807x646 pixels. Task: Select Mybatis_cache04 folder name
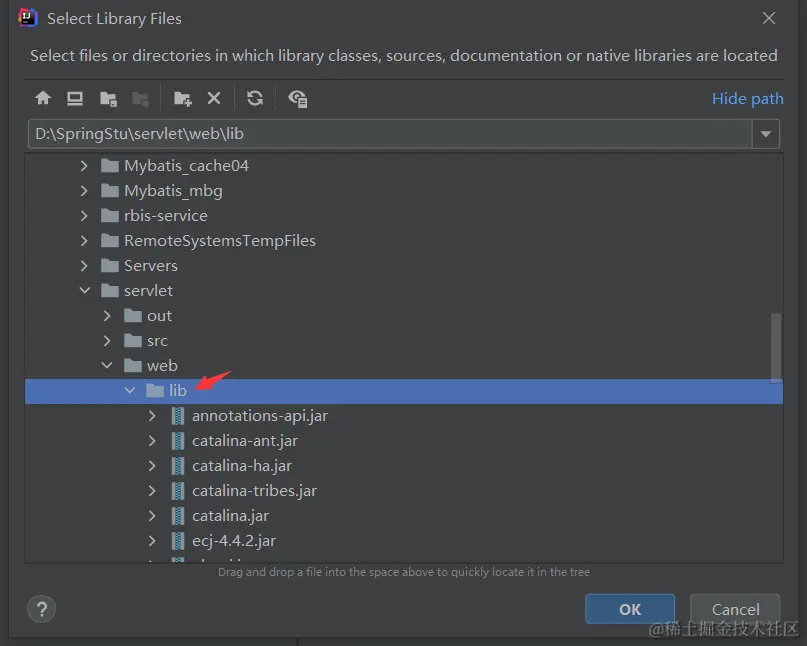[186, 166]
